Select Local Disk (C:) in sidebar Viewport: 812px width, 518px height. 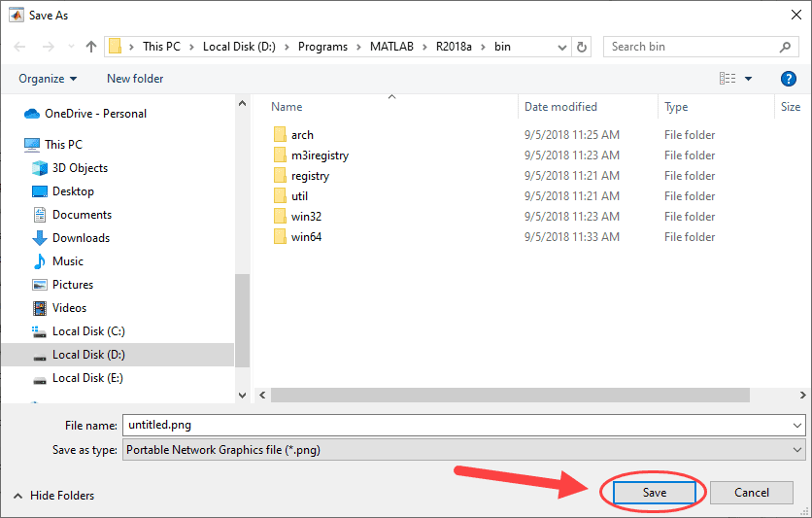click(x=88, y=331)
